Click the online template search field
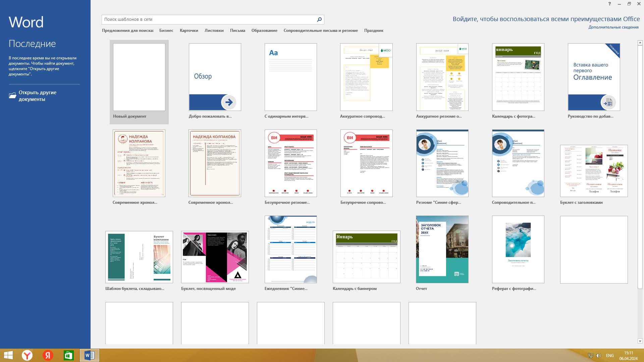Image resolution: width=644 pixels, height=362 pixels. 208,19
